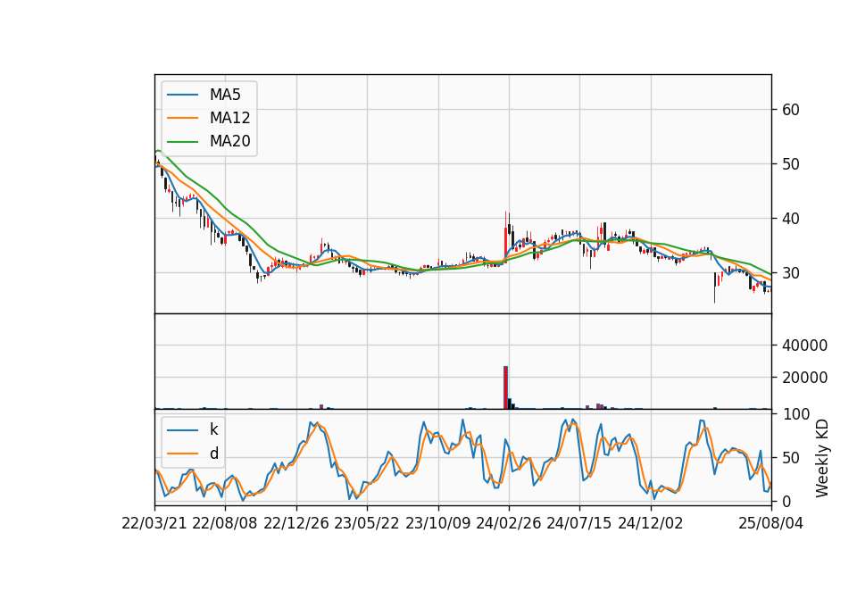Click the MA12 legend label
This screenshot has height=616, width=857.
point(229,118)
